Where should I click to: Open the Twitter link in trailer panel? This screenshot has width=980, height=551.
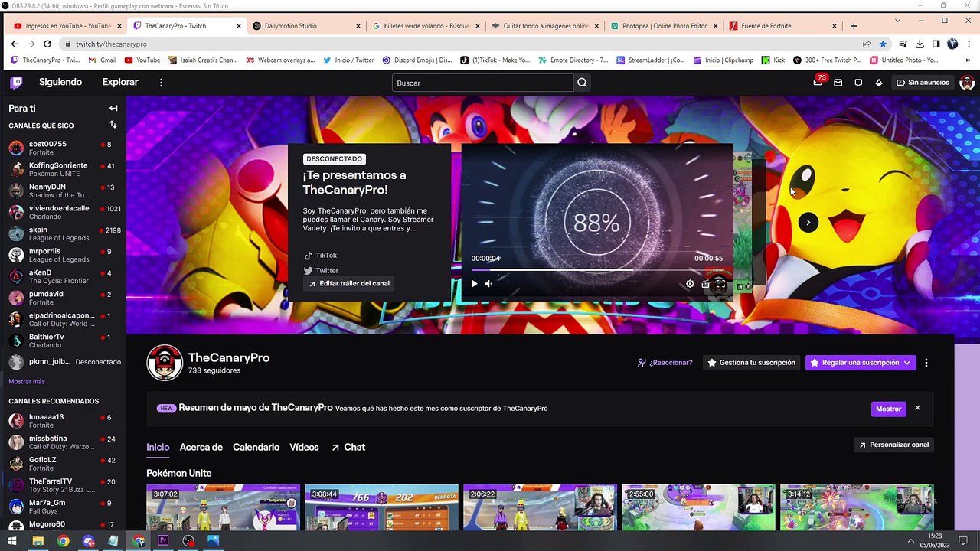(x=321, y=270)
